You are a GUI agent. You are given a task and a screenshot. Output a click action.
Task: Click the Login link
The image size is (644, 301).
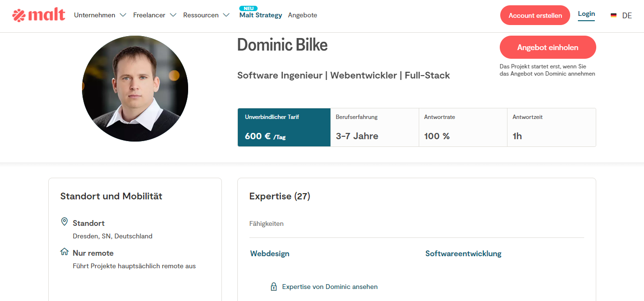(x=586, y=14)
